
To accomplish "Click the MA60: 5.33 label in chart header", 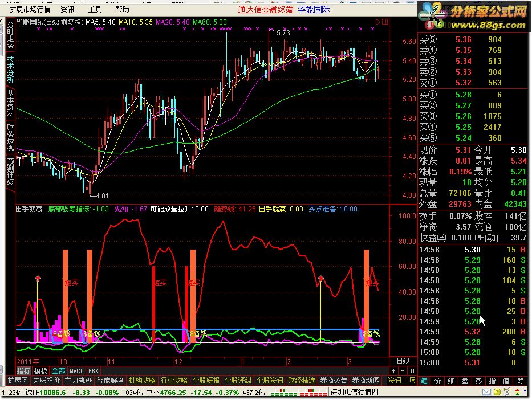I will [x=210, y=22].
